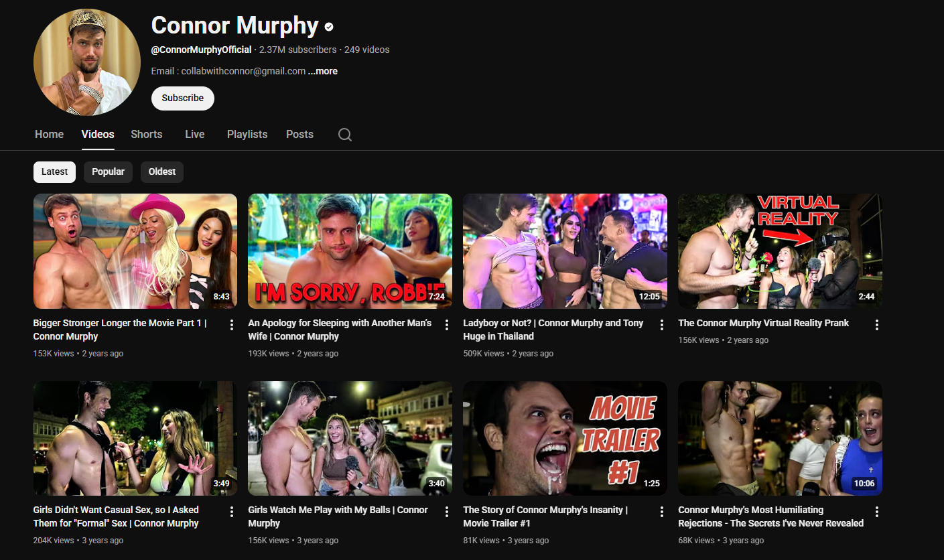Select the Oldest sort filter chip

click(x=161, y=172)
